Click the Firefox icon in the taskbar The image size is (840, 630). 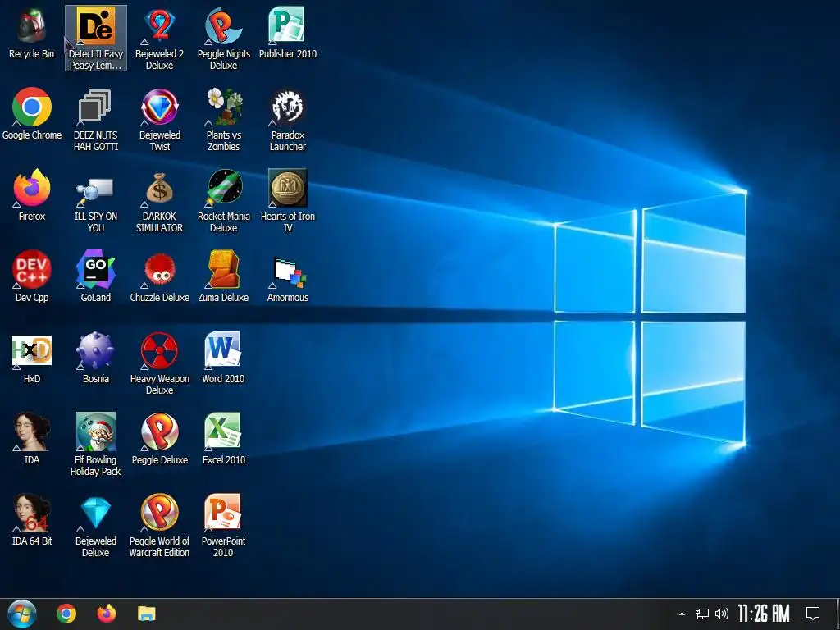107,614
